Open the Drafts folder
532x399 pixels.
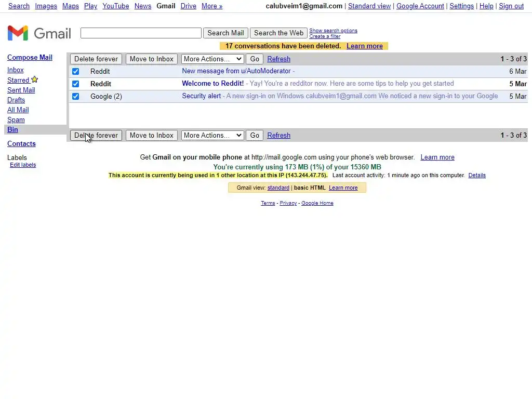point(16,100)
